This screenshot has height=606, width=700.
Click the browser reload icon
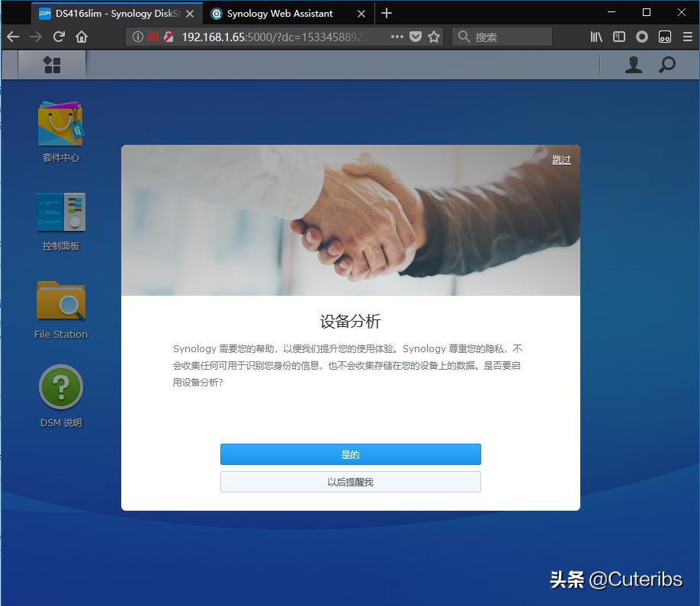pos(59,36)
